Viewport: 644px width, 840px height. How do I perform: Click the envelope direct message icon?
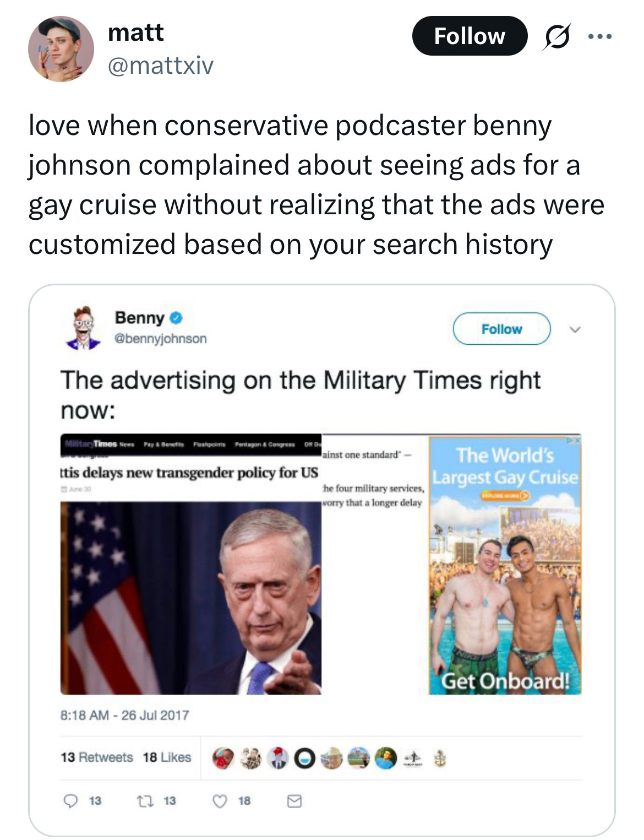(x=294, y=801)
